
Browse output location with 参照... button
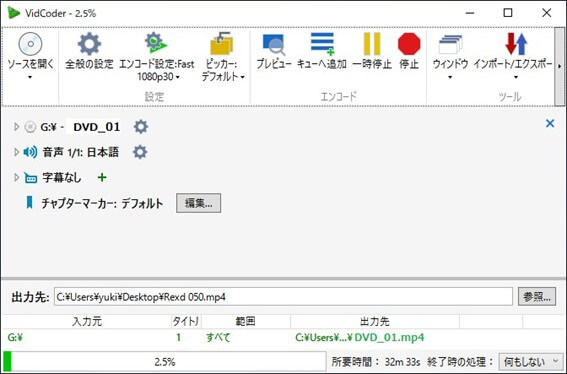tap(537, 297)
